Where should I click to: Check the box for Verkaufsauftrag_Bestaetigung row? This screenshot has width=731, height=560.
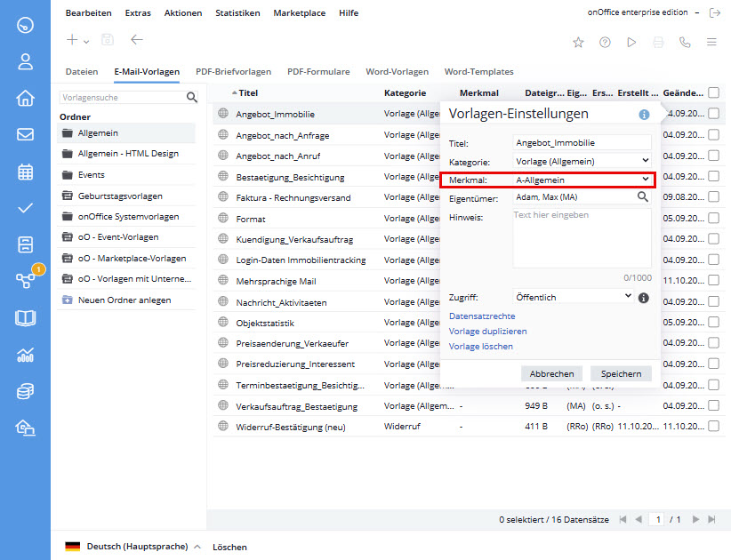pos(713,406)
